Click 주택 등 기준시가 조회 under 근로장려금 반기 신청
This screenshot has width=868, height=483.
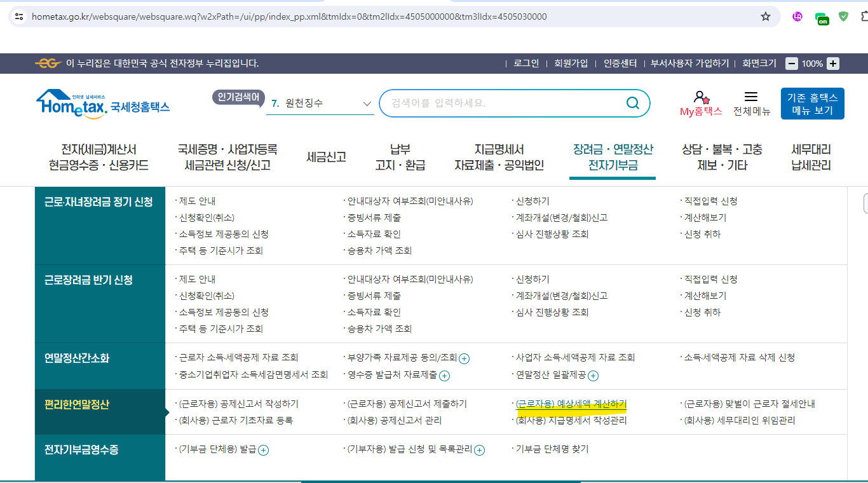[220, 329]
